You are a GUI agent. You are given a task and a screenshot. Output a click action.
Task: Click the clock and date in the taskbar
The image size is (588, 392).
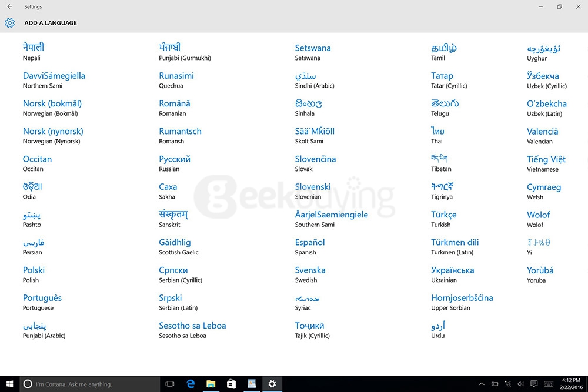(x=569, y=384)
